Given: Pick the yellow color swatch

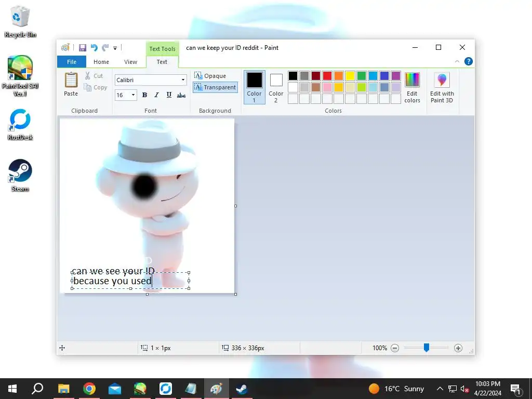Looking at the screenshot, I should point(350,76).
